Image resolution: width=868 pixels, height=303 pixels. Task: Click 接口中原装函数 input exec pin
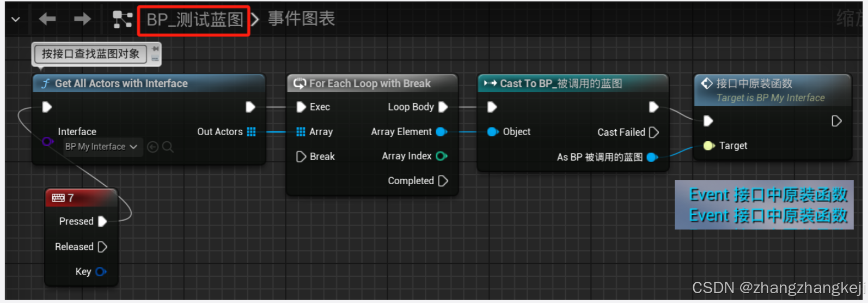708,120
